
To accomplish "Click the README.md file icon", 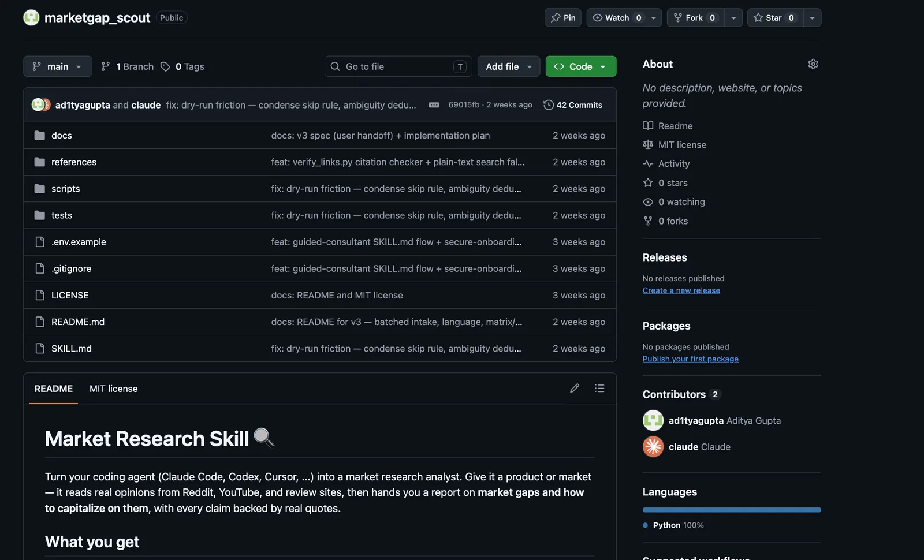I will [40, 322].
